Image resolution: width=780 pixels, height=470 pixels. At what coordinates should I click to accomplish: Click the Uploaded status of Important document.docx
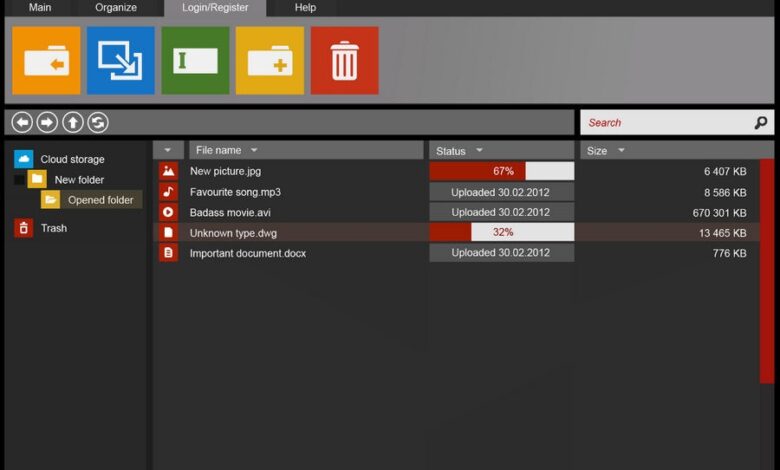pos(501,253)
